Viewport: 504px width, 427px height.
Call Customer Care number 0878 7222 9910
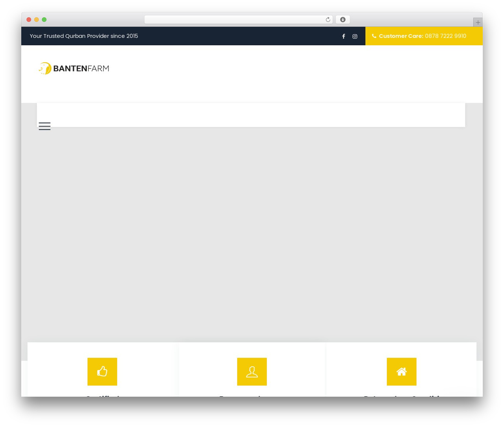click(x=445, y=36)
